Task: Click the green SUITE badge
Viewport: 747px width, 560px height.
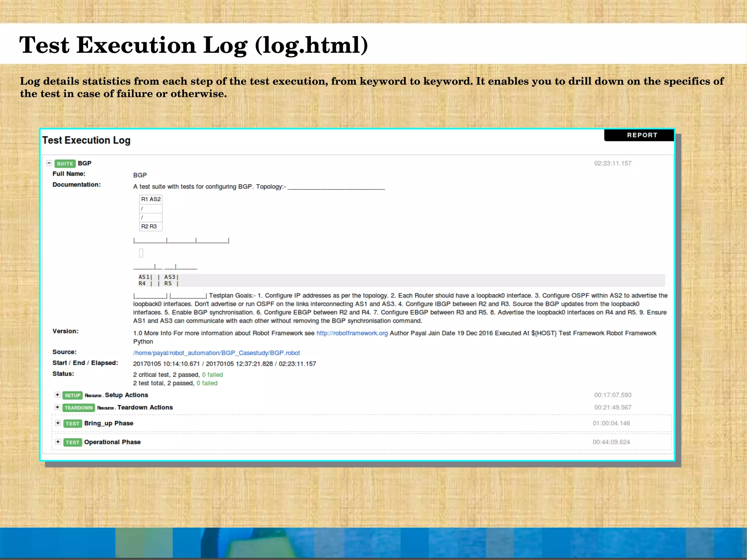Action: point(65,163)
